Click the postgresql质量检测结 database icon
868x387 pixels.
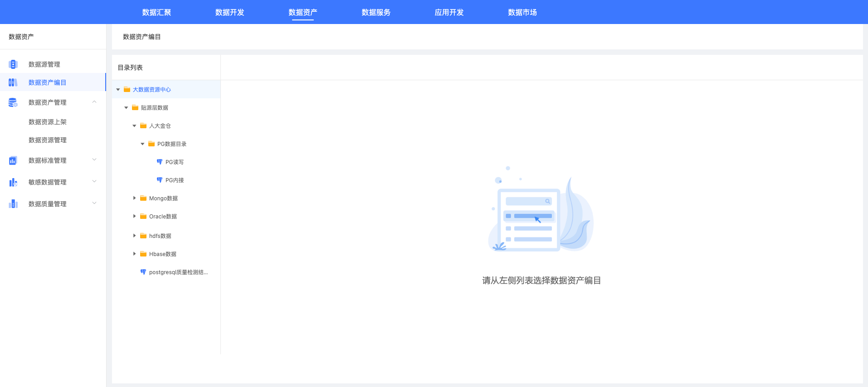[x=143, y=272]
